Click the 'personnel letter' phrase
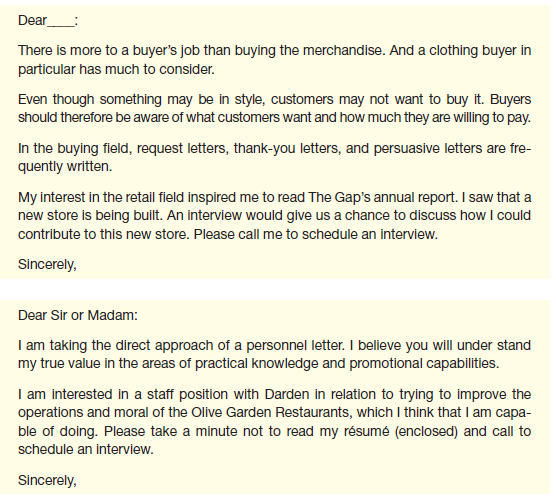 (295, 345)
